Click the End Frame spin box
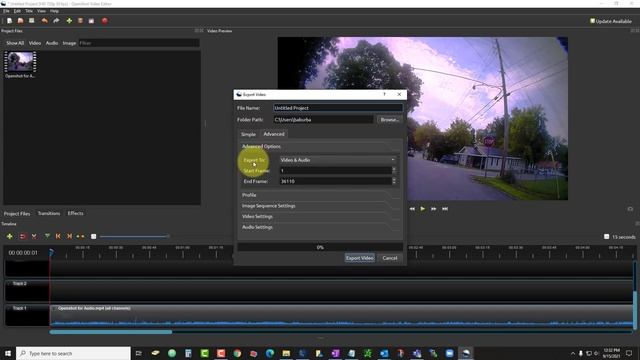 [x=338, y=181]
